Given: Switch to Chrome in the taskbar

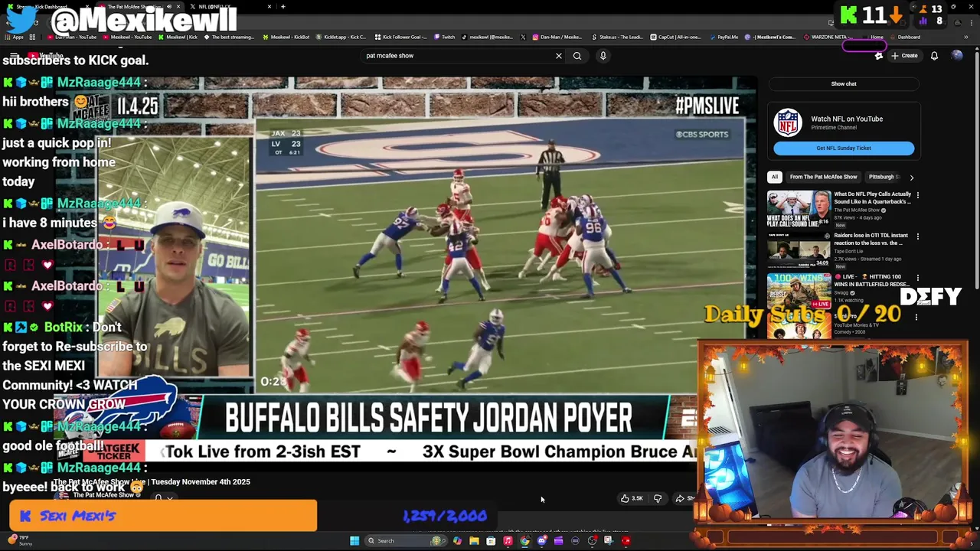Looking at the screenshot, I should tap(524, 541).
